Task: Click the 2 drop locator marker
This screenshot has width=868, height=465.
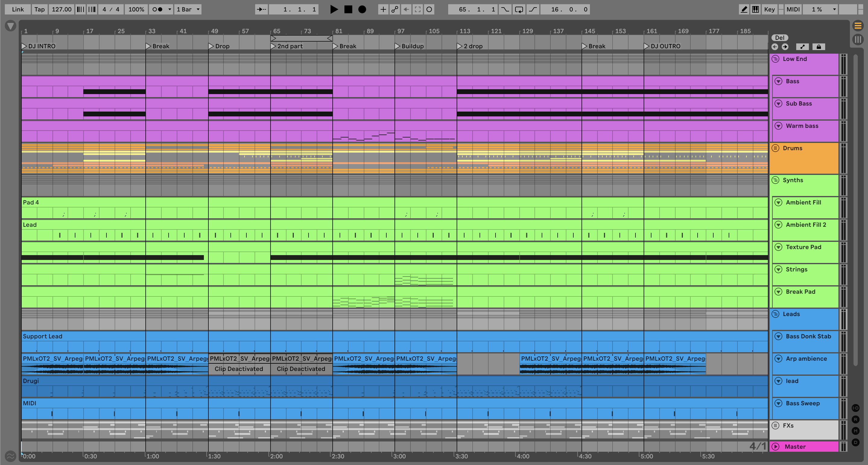Action: pyautogui.click(x=460, y=46)
